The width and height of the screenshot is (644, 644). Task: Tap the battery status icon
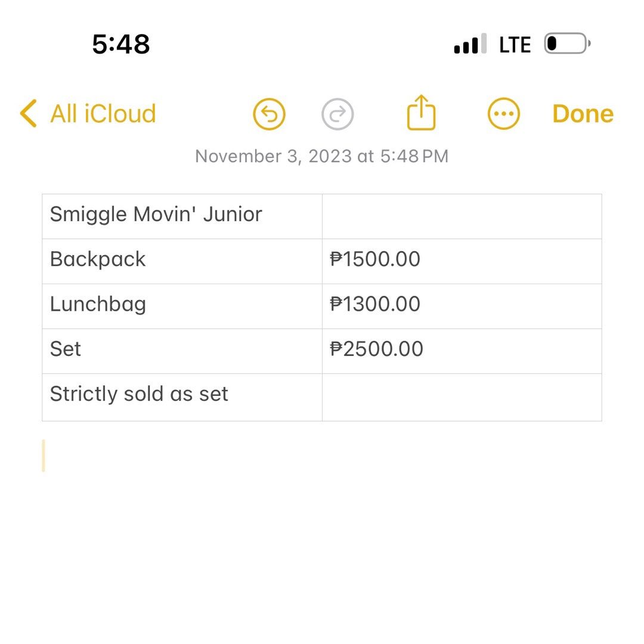coord(566,44)
